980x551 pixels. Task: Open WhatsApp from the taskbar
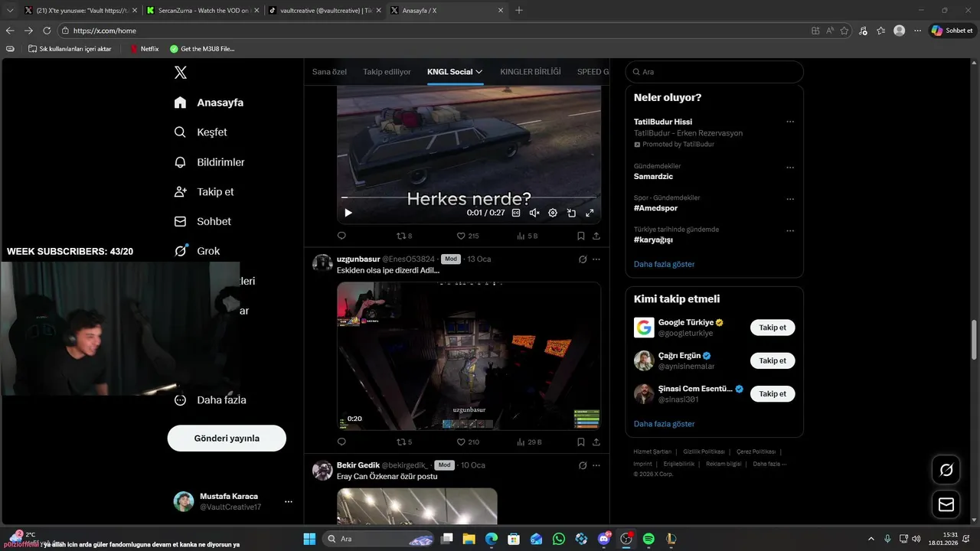click(559, 539)
